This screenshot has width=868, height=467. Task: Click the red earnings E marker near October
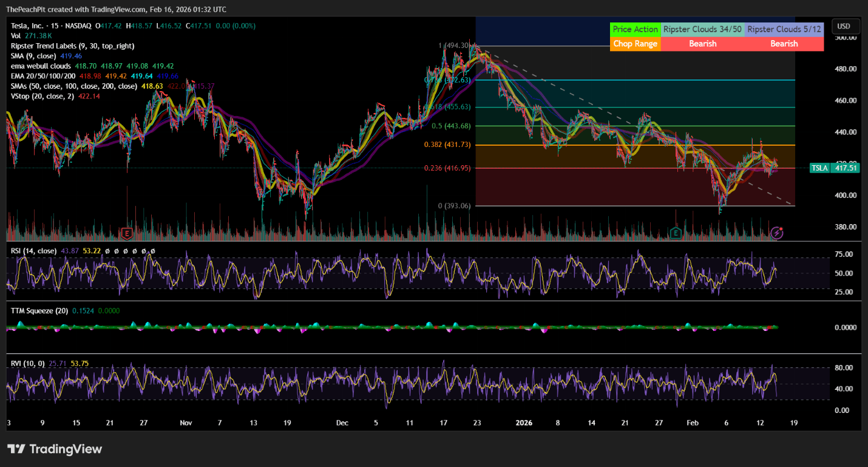[127, 233]
